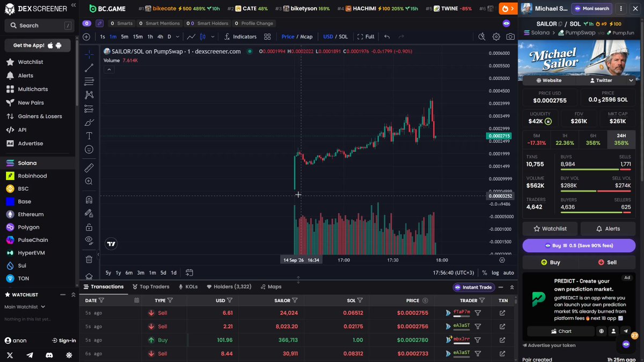Click the Sell button in trade panel

(608, 262)
